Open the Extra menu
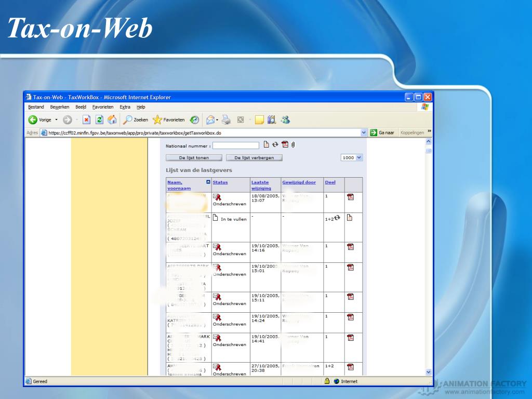 [125, 107]
